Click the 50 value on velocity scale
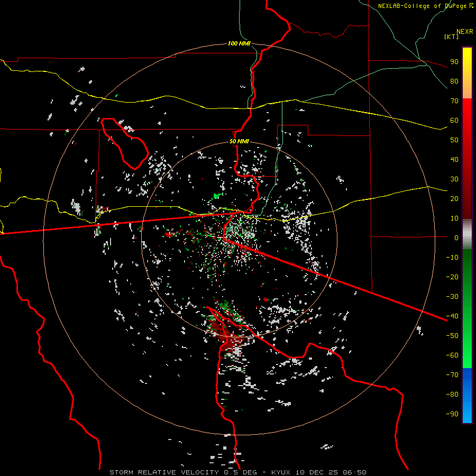 pos(454,140)
